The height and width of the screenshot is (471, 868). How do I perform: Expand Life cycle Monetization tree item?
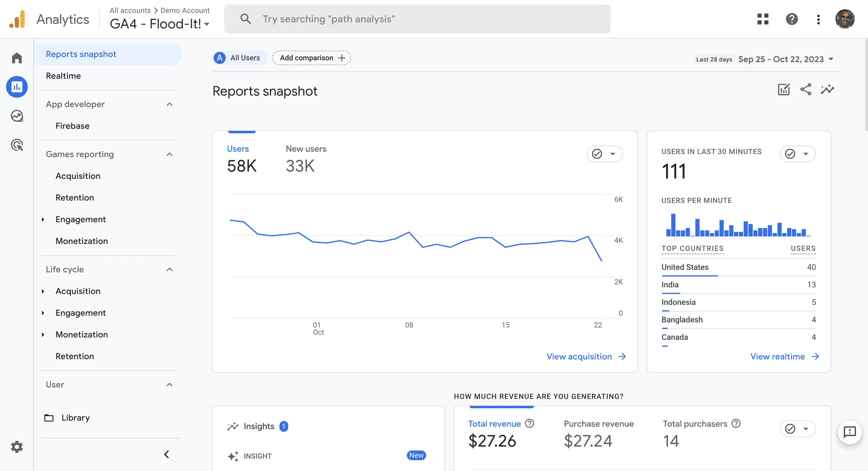pos(43,334)
